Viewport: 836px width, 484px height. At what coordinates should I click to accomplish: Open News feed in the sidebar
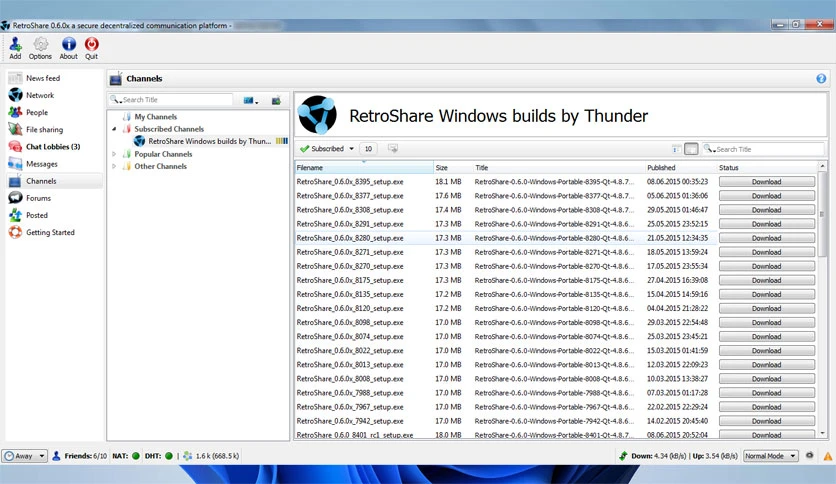(54, 78)
